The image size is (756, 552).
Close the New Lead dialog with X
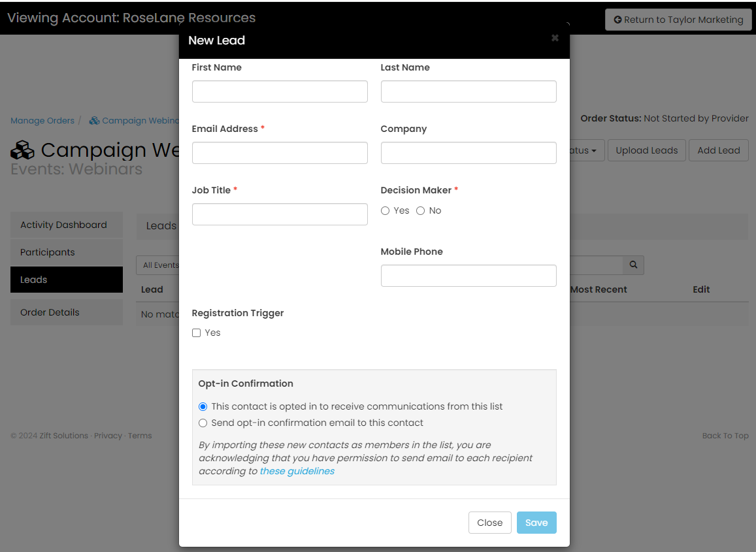pos(555,38)
